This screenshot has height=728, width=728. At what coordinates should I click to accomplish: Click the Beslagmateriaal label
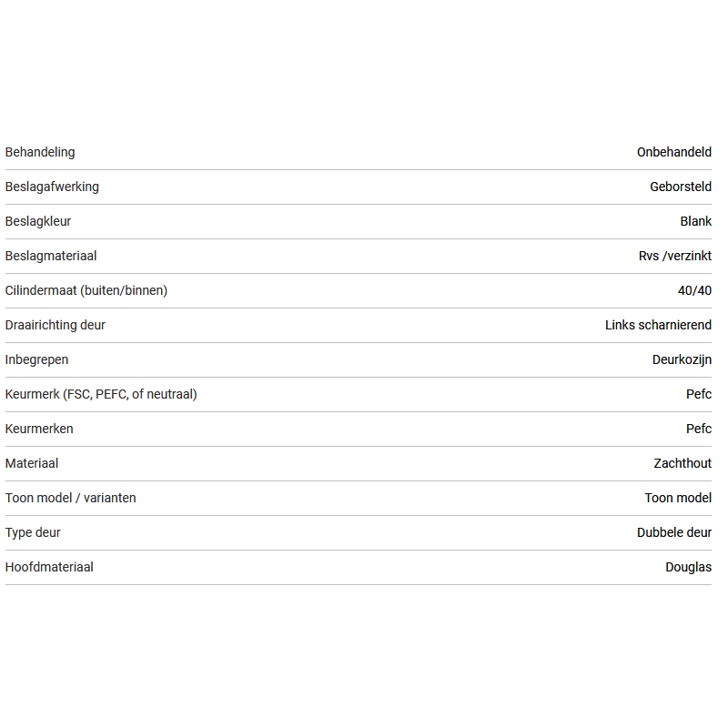51,256
